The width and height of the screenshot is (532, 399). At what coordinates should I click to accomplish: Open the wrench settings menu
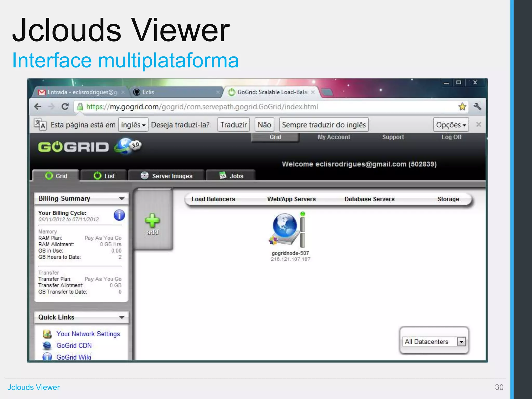tap(477, 107)
